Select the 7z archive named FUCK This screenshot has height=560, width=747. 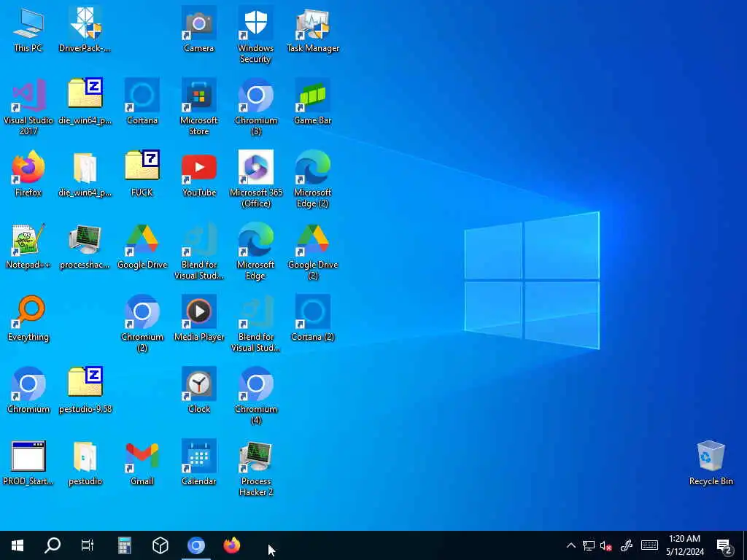pos(142,174)
